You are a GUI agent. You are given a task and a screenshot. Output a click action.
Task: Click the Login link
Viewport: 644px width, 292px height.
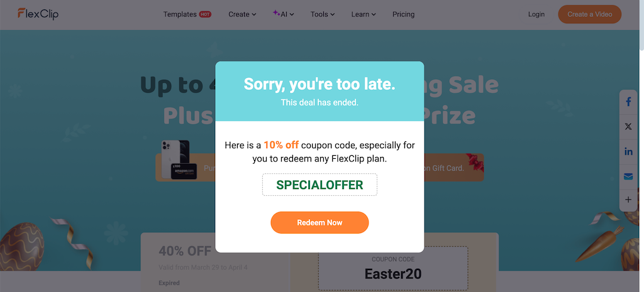click(x=536, y=14)
